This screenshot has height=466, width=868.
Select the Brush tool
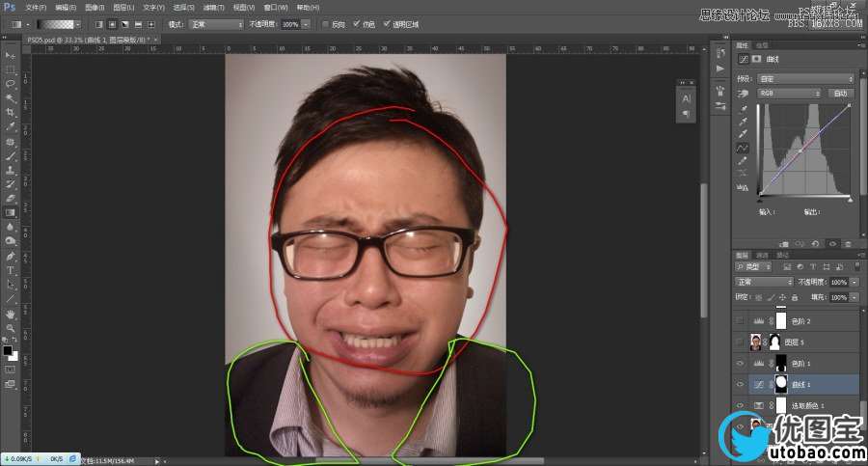click(10, 156)
